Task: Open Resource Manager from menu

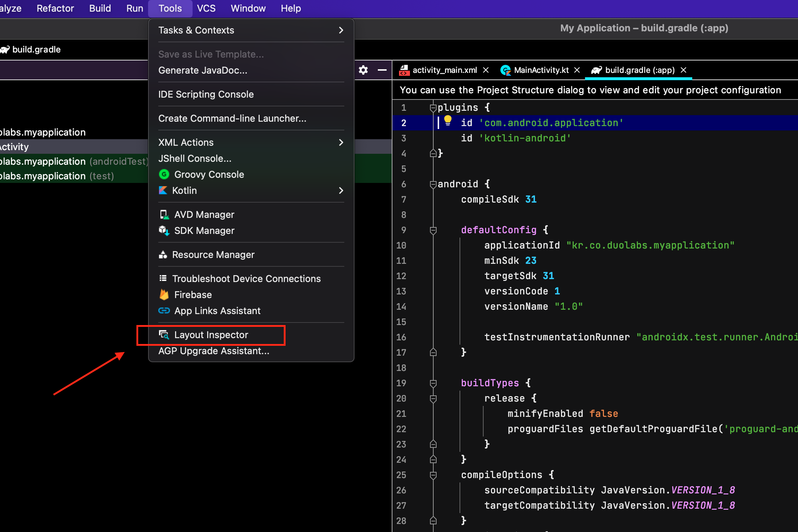Action: [213, 255]
